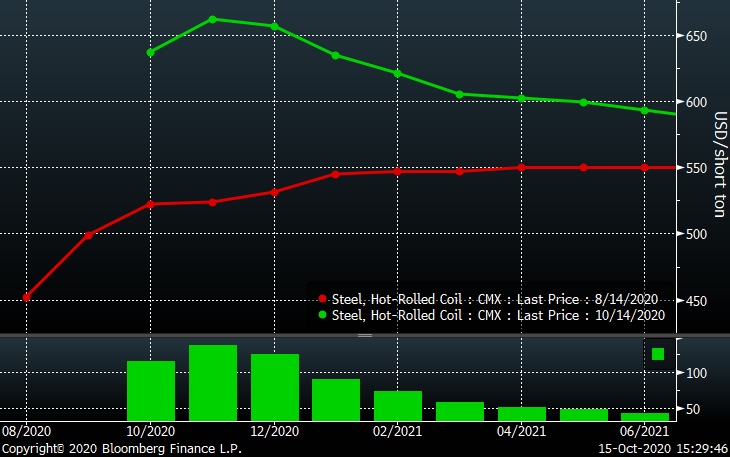Screen dimensions: 730x457
Task: Select the legend text ending in 10/14/2020
Action: (498, 314)
